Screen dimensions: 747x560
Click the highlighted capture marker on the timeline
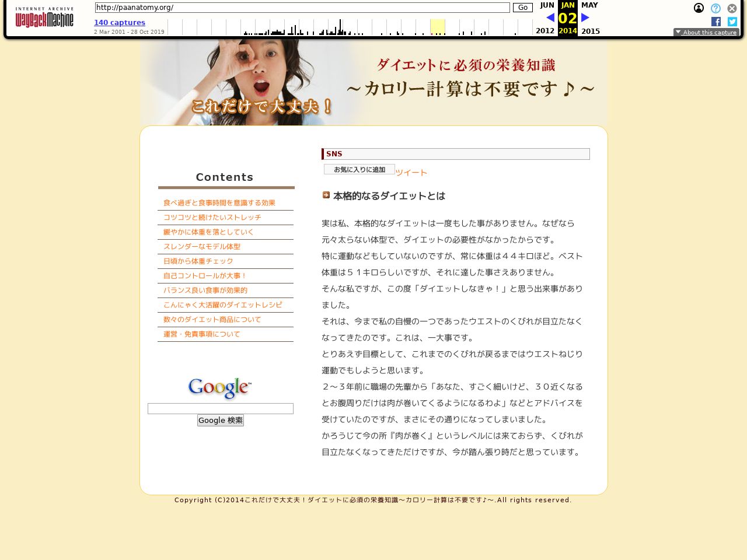coord(437,26)
